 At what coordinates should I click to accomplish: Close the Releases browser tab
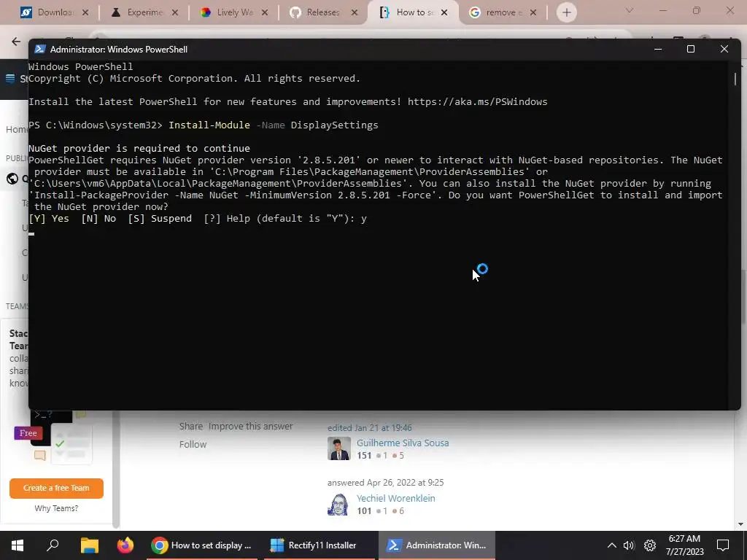coord(354,13)
